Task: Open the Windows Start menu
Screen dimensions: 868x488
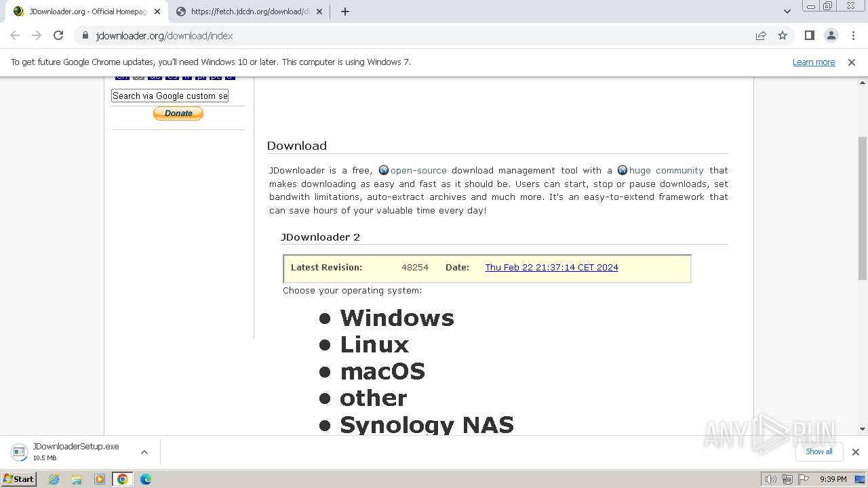Action: click(x=19, y=479)
